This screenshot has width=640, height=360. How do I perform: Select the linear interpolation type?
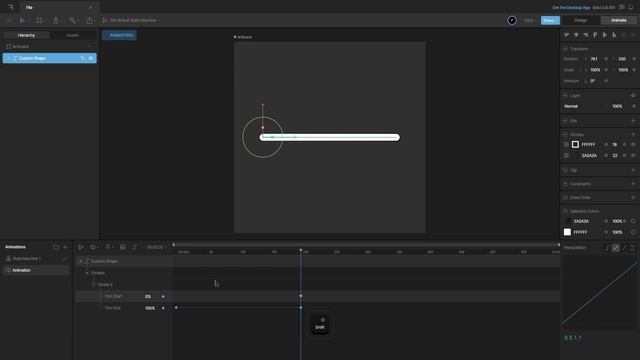point(616,247)
